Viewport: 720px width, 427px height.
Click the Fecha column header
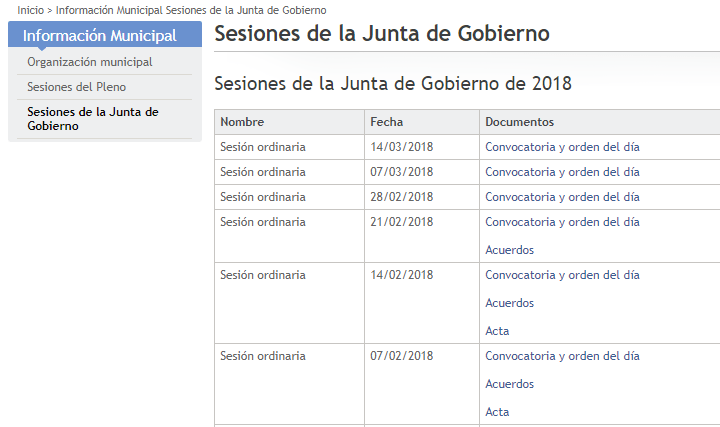[386, 122]
